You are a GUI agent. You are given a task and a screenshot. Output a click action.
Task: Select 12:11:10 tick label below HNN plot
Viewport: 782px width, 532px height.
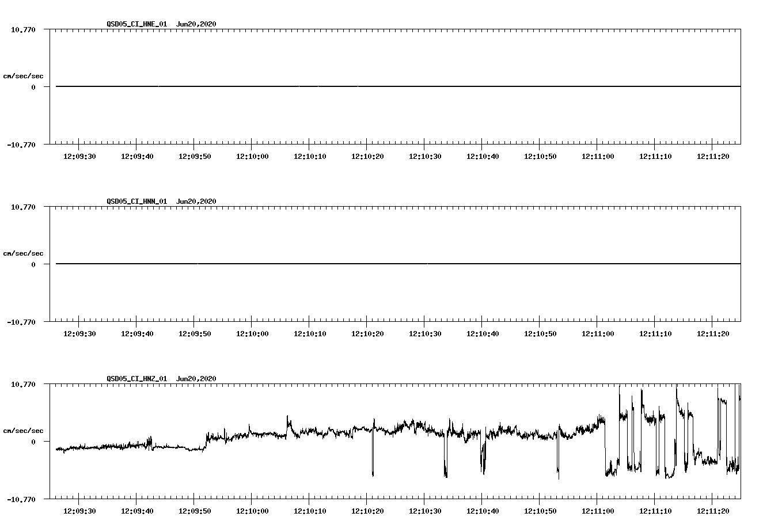(x=655, y=334)
